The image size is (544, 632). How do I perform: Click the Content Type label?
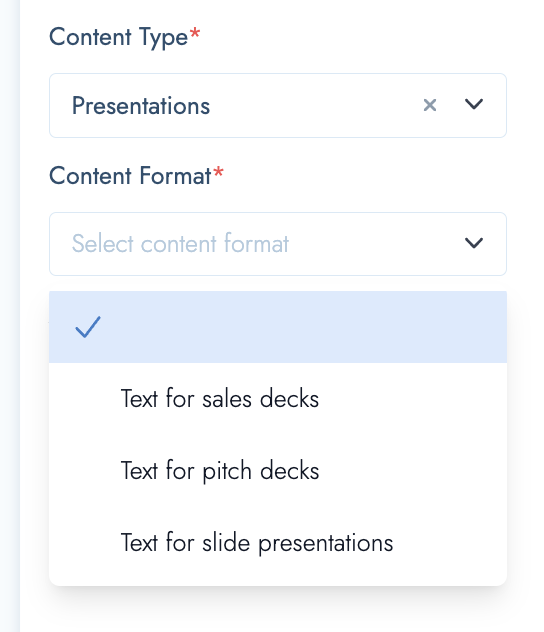tap(118, 37)
